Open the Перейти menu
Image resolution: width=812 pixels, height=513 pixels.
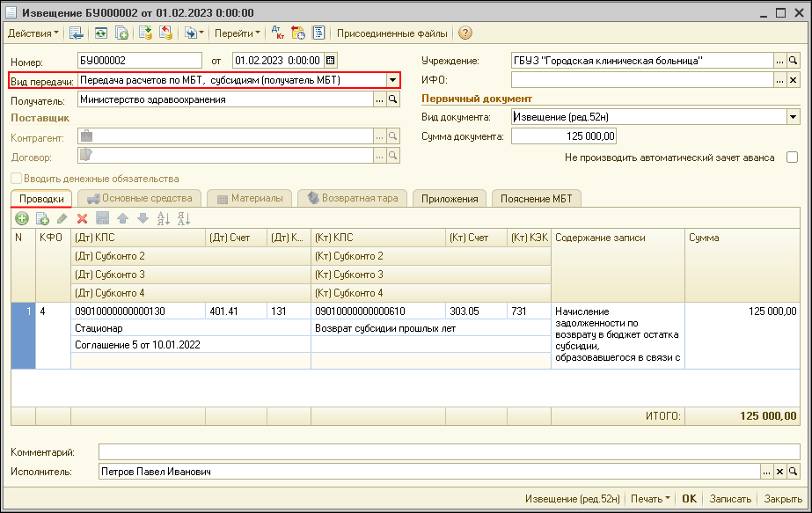click(238, 33)
